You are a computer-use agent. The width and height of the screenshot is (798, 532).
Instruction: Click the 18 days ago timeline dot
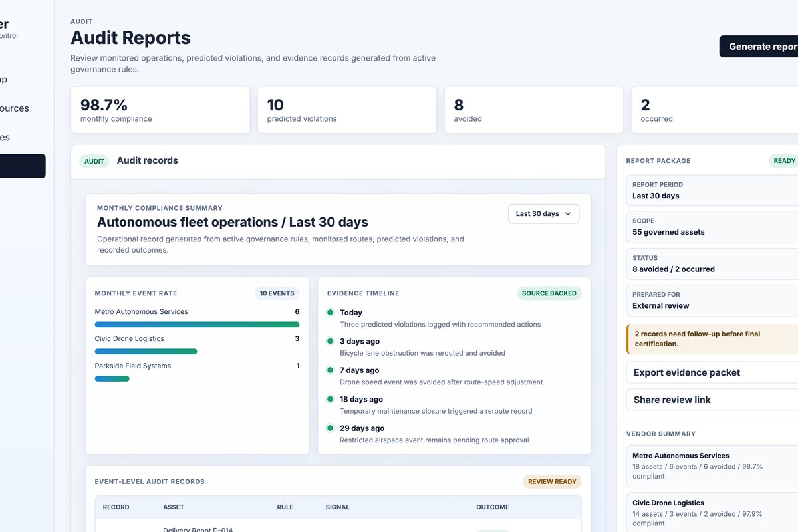click(x=330, y=399)
